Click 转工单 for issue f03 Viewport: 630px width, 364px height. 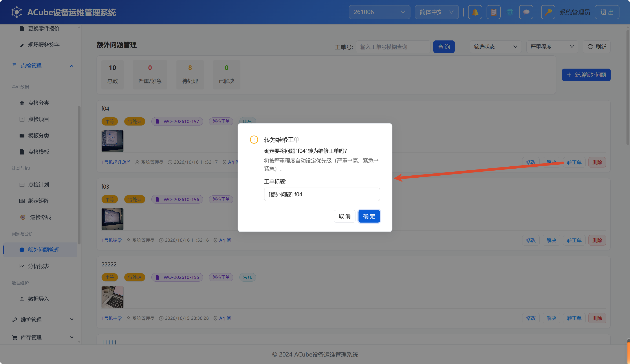(x=574, y=240)
